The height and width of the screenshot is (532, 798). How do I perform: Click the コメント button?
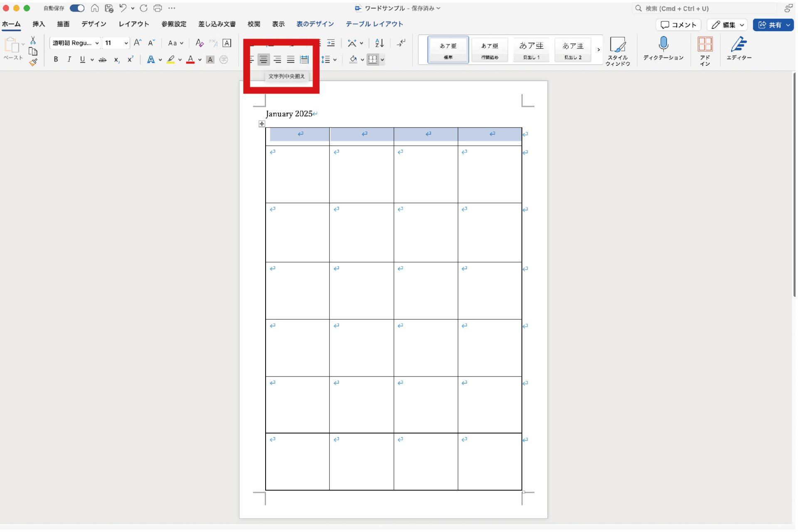point(678,25)
